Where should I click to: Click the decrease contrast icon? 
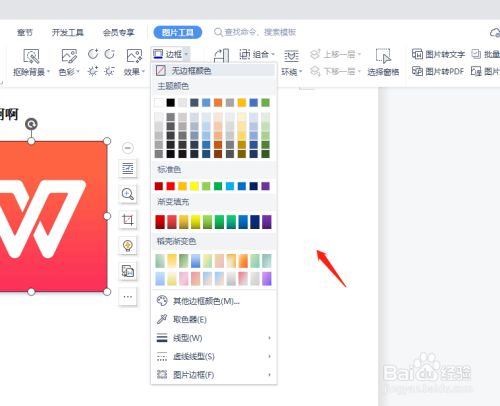point(109,54)
